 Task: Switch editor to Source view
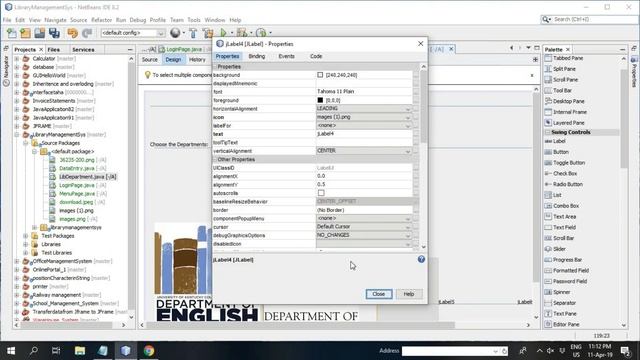click(x=150, y=60)
